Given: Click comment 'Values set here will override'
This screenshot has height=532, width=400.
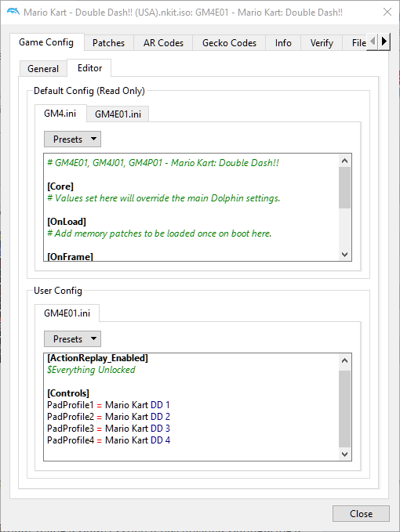Looking at the screenshot, I should click(x=164, y=198).
